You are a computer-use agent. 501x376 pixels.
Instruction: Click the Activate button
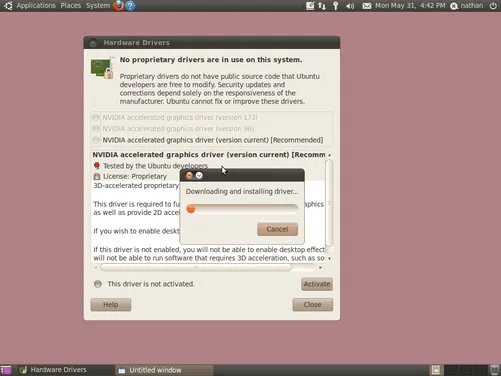317,284
